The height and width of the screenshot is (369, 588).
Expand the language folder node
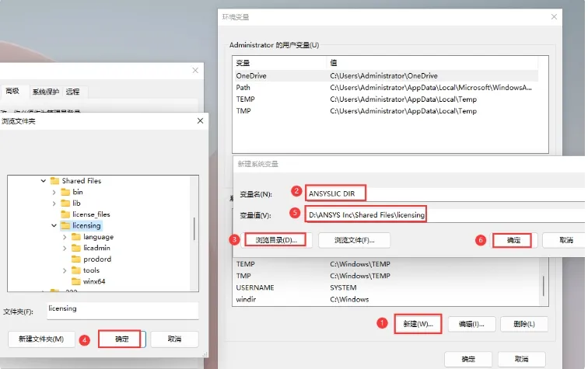point(65,237)
